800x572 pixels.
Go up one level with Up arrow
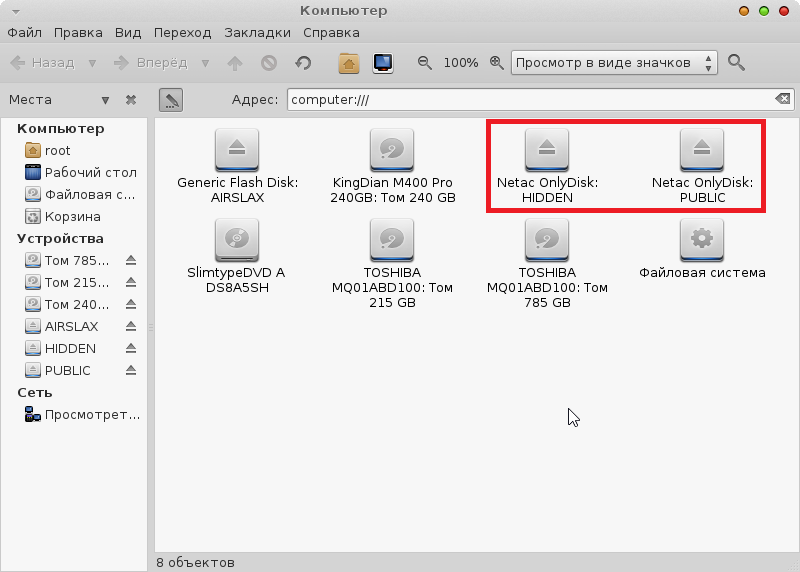pos(235,63)
